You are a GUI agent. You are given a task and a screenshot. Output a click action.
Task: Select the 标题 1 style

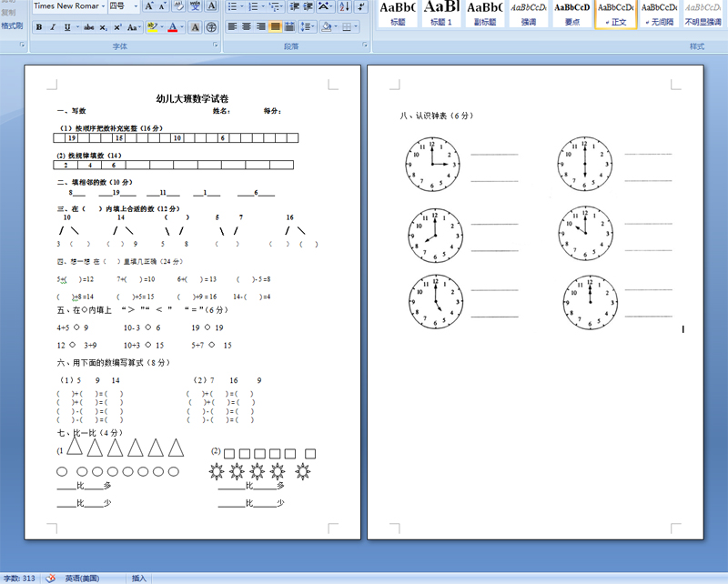point(441,14)
